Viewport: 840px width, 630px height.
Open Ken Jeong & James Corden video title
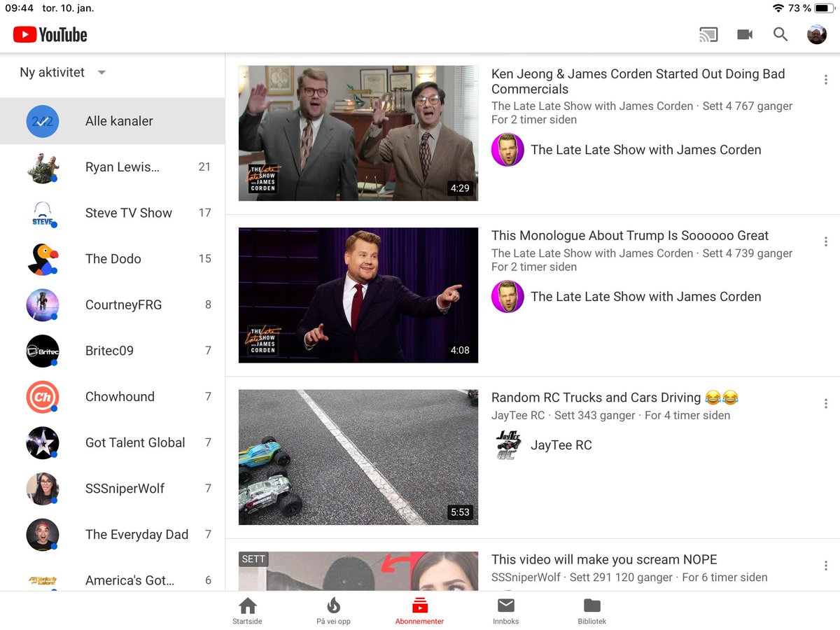pos(638,81)
